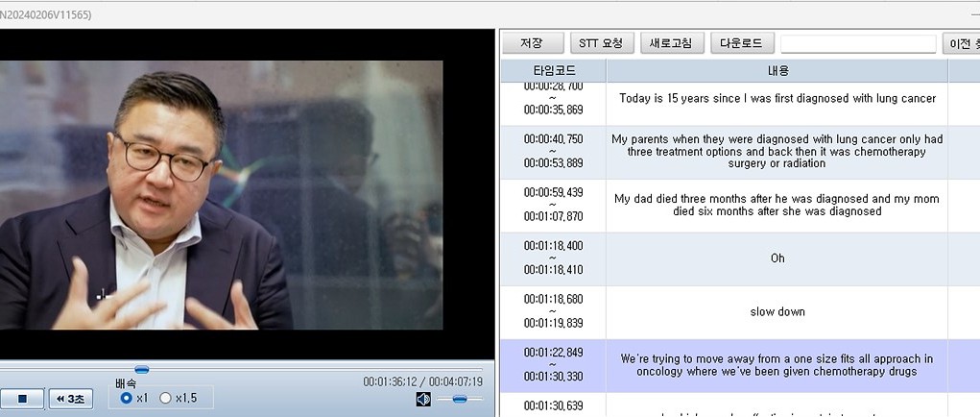Download subtitles with 다운로드 button
Image resolution: width=980 pixels, height=417 pixels.
click(742, 43)
